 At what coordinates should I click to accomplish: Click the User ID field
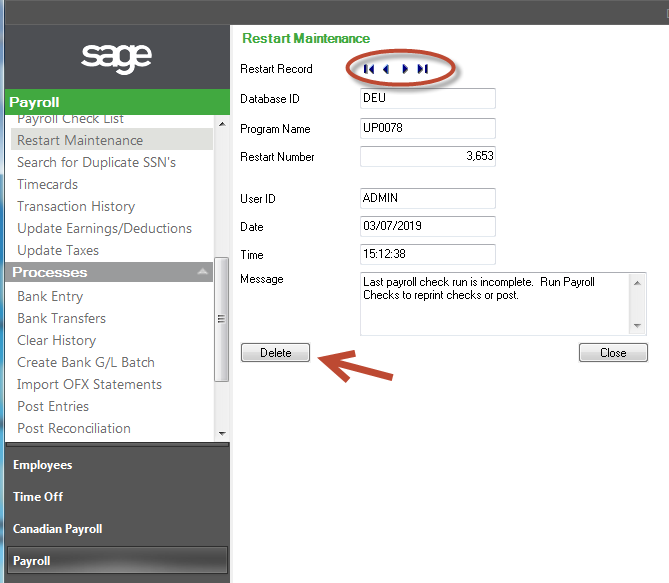click(x=428, y=198)
